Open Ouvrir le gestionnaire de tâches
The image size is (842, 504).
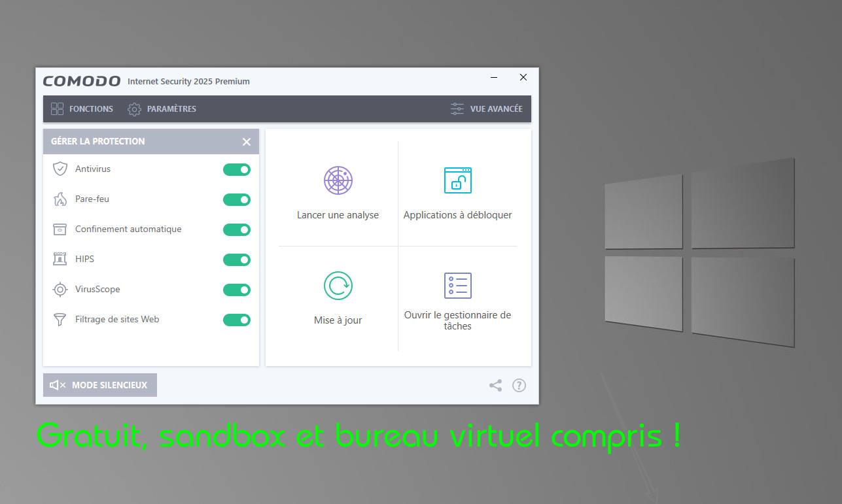click(457, 320)
